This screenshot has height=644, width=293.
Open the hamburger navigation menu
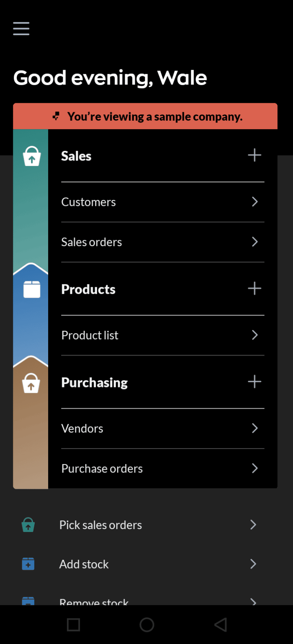(x=21, y=29)
